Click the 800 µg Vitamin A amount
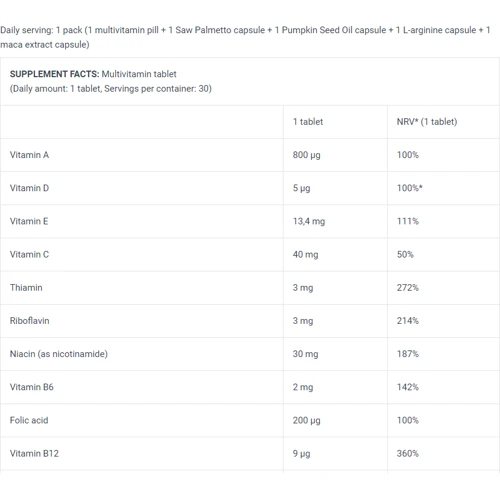Screen dimensions: 500x500 (306, 155)
